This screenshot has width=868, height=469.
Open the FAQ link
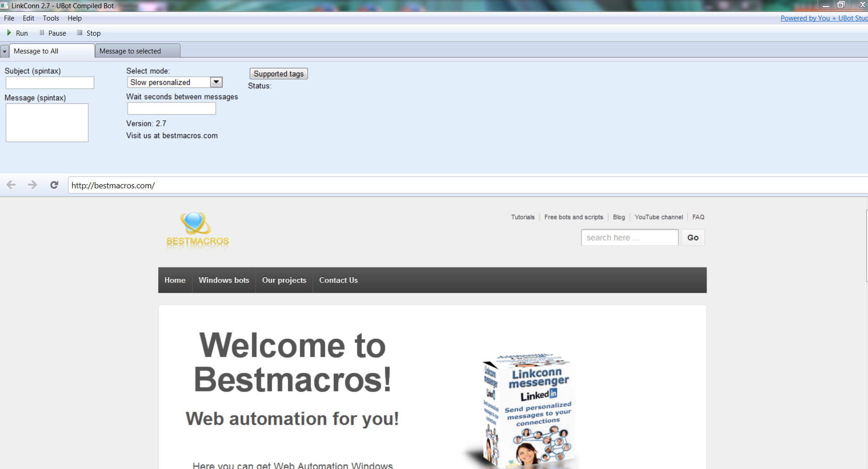[x=698, y=217]
